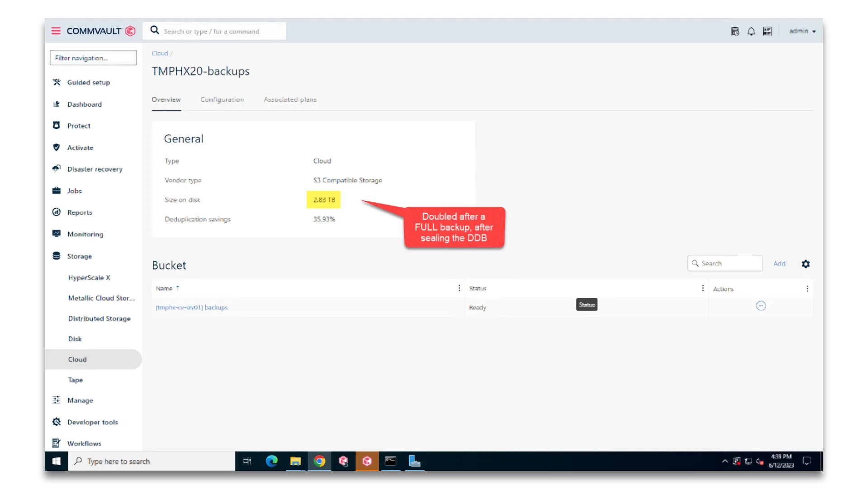Open Monitoring in sidebar
This screenshot has width=868, height=488.
coord(85,234)
